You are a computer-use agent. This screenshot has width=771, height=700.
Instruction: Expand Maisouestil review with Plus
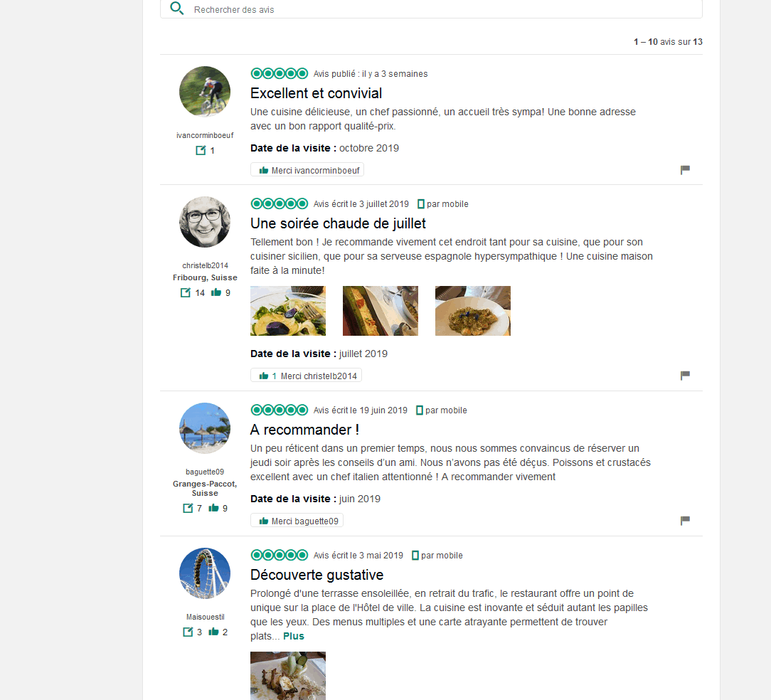(294, 636)
